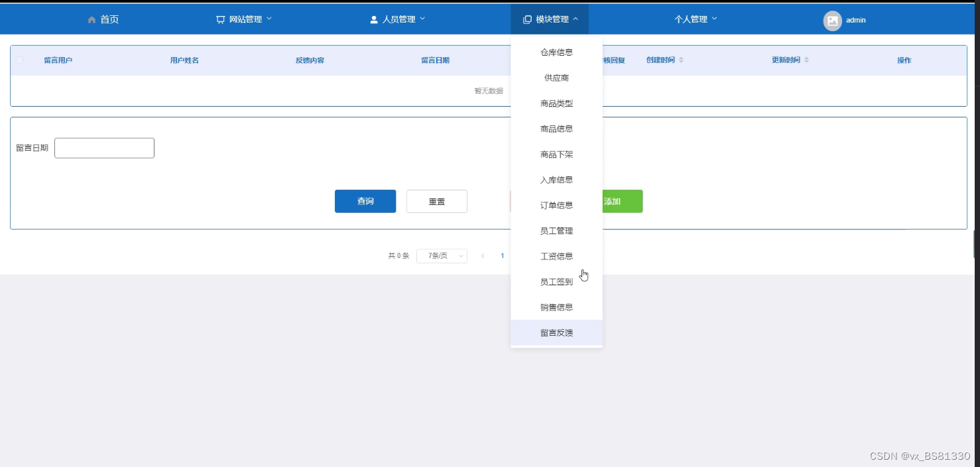
Task: Collapse the 模块管理 dropdown menu
Action: pos(576,19)
